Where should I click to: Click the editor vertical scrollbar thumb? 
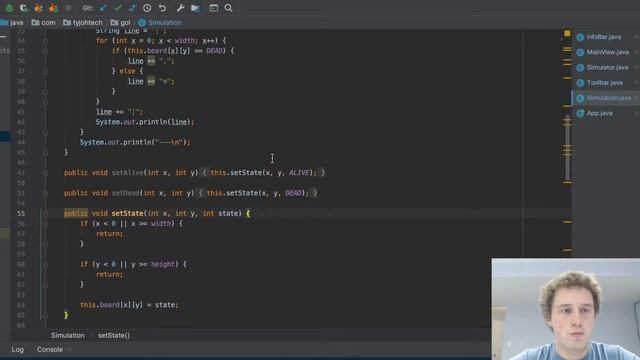click(567, 148)
